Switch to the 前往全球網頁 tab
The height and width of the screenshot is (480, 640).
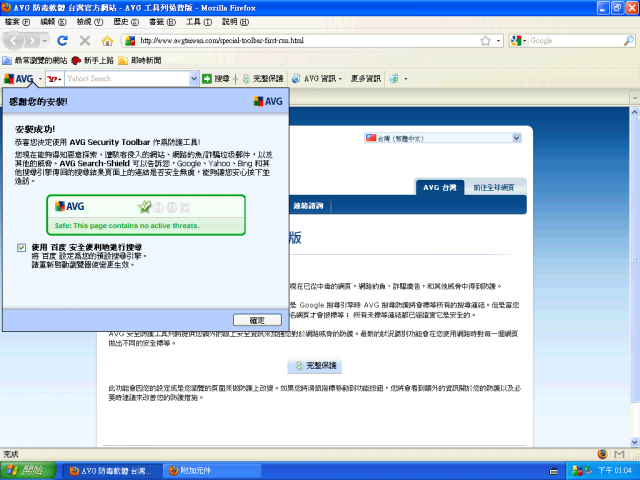[493, 188]
